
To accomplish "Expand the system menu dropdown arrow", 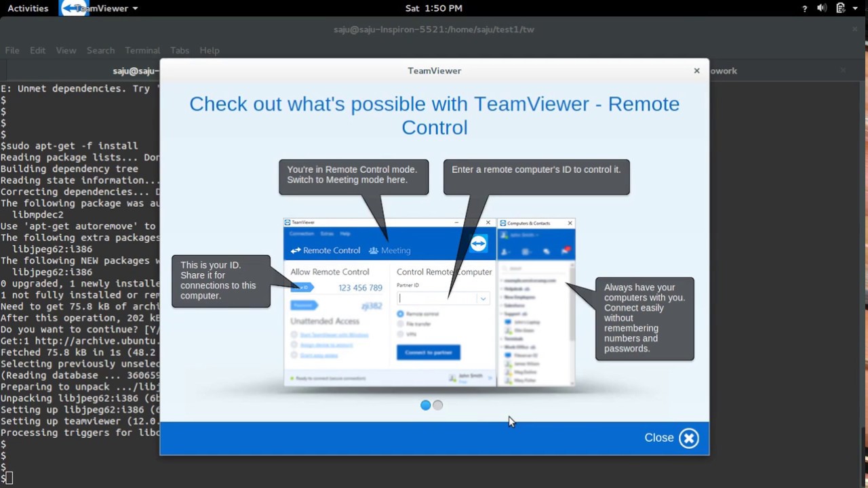I will click(x=854, y=9).
